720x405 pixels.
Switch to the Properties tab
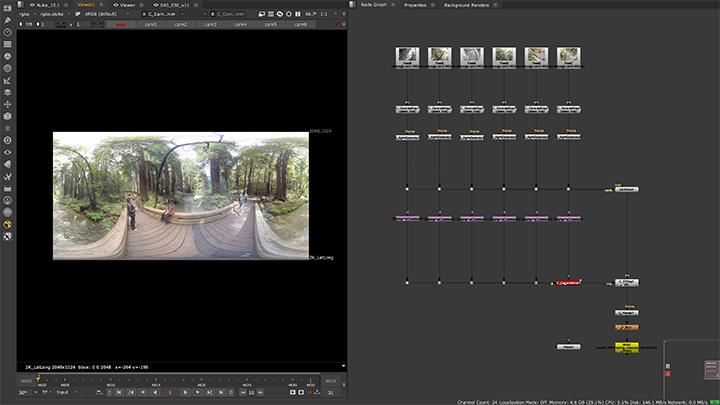pyautogui.click(x=417, y=5)
